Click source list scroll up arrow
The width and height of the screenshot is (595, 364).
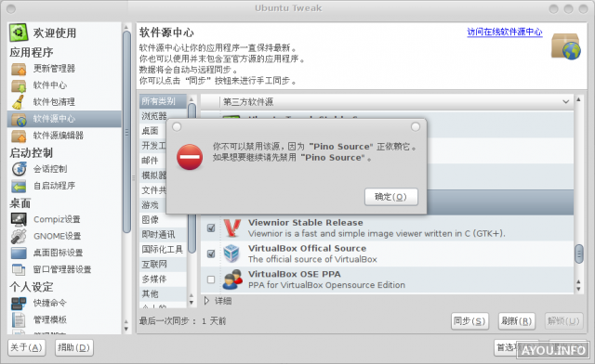tap(578, 99)
